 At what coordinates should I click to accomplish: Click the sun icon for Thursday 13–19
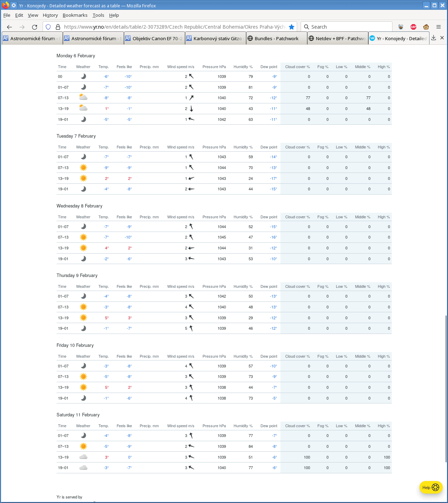click(83, 318)
